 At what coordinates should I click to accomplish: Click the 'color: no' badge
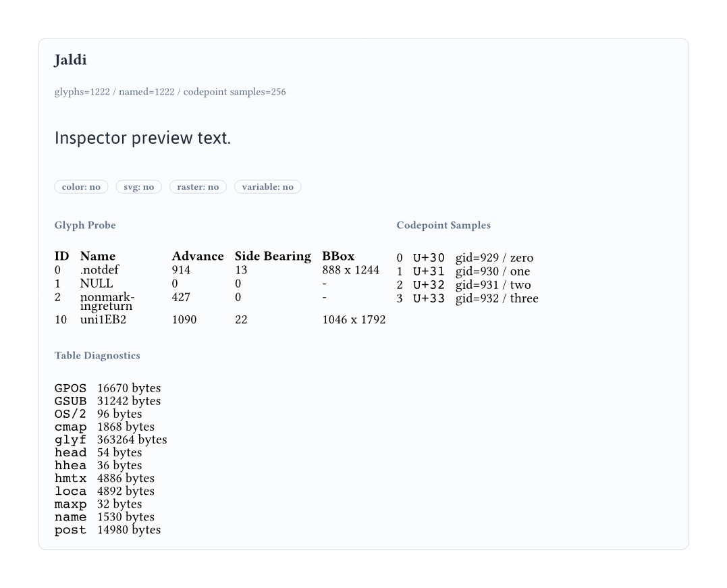[81, 187]
